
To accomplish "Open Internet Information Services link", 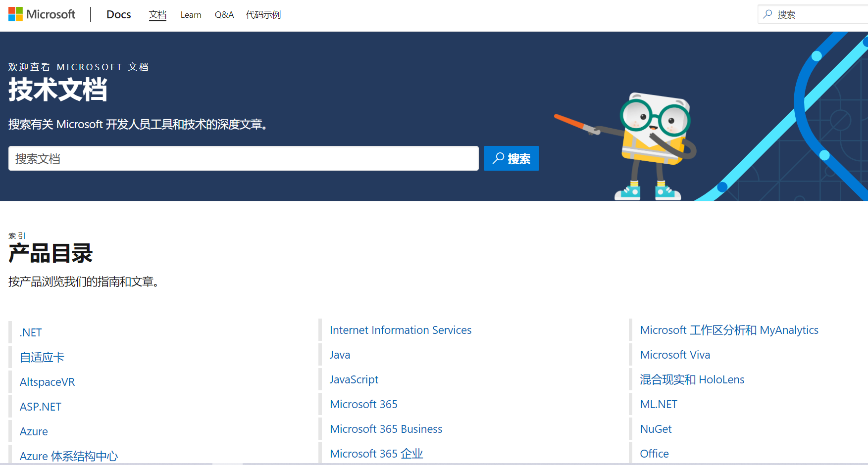I will click(x=401, y=330).
